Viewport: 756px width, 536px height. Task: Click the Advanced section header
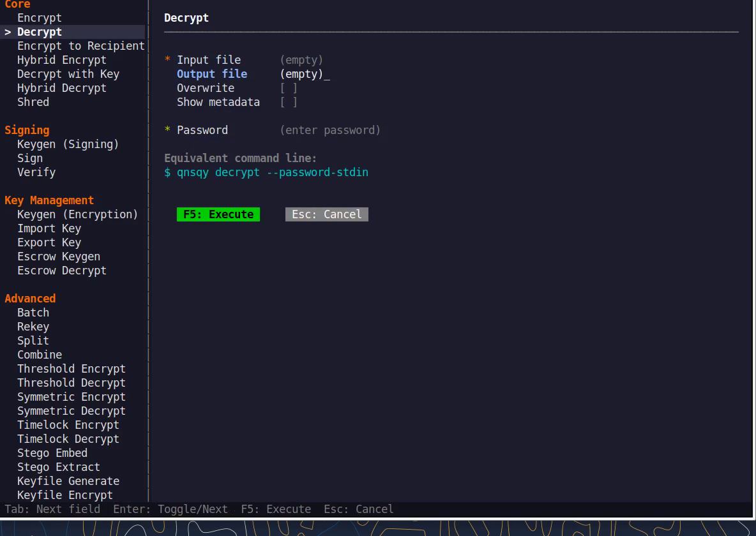click(x=30, y=299)
